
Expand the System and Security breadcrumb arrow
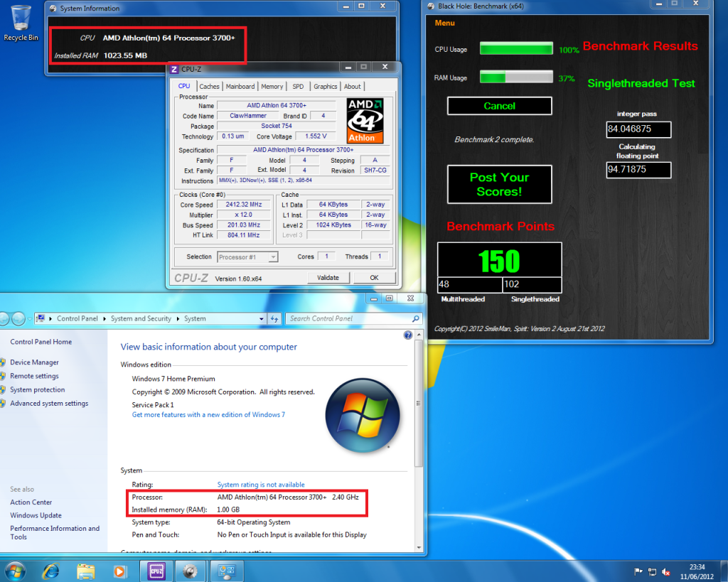[x=178, y=319]
